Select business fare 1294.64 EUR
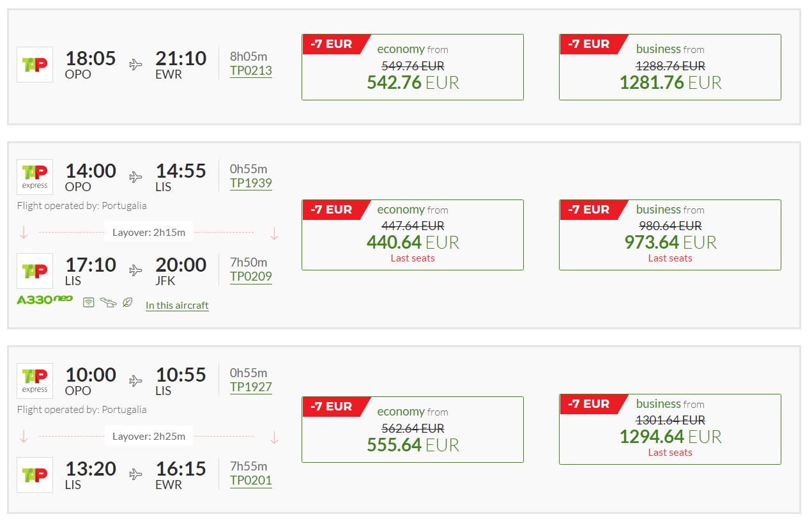 (x=670, y=429)
